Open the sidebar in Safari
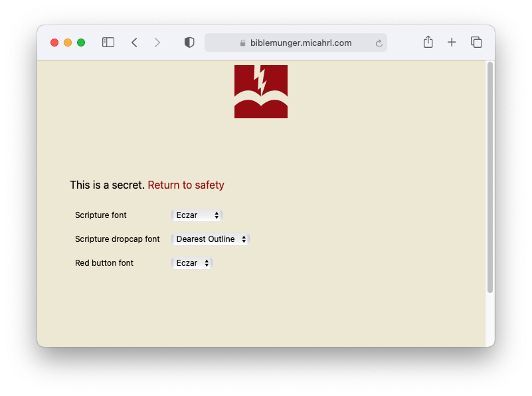Screen dimensions: 532x396 [x=108, y=42]
